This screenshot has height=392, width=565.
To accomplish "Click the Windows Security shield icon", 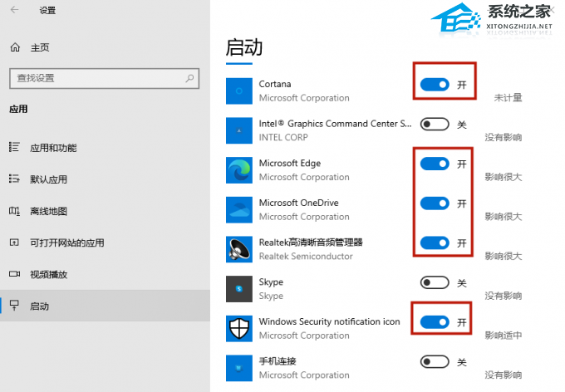I will click(239, 328).
